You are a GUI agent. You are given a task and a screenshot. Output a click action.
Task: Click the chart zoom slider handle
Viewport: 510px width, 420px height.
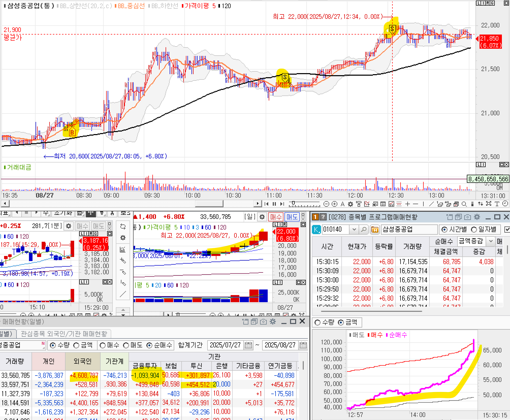[x=293, y=203]
